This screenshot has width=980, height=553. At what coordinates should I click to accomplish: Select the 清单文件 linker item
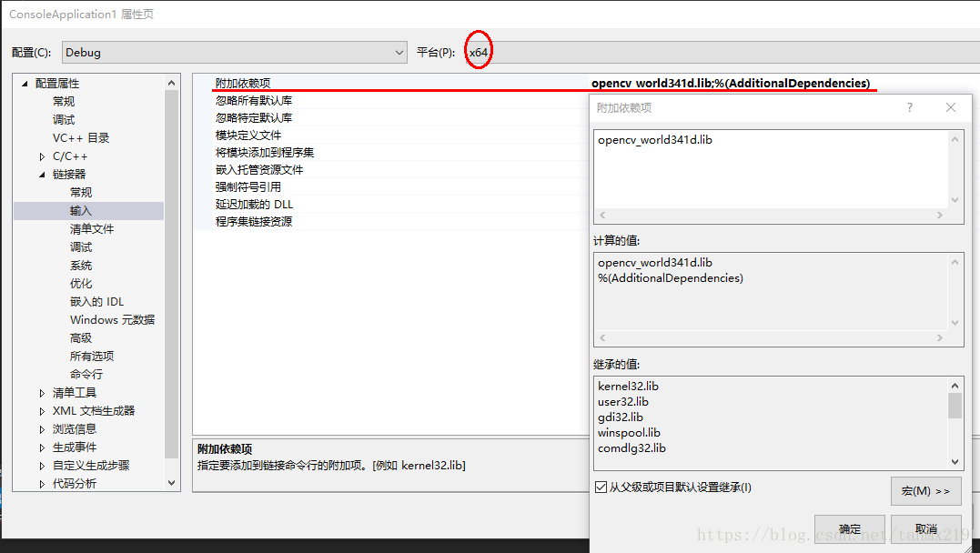click(92, 228)
